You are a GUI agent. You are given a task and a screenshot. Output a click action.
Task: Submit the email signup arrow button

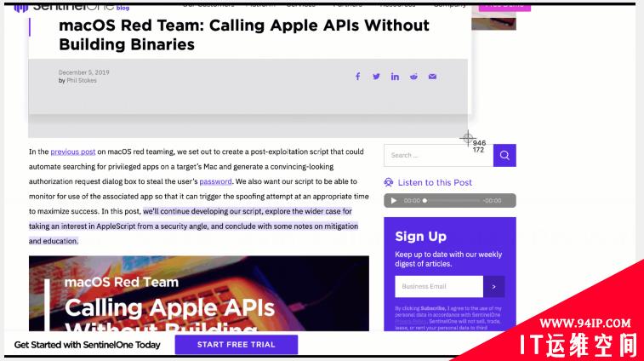[493, 286]
